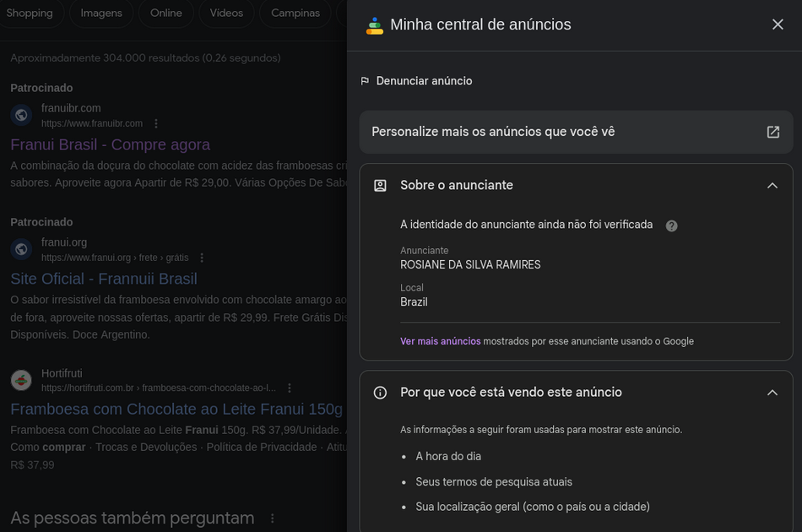Open the Ver mais anúncios link
This screenshot has height=532, width=802.
441,341
